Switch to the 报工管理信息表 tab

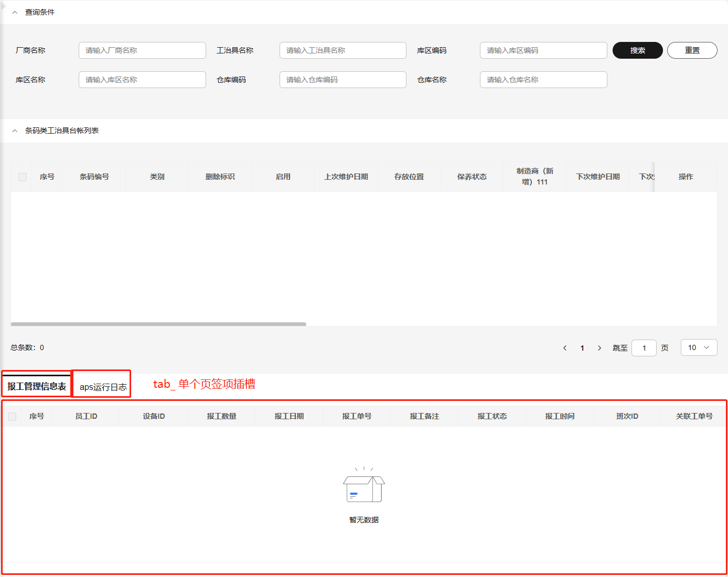37,386
